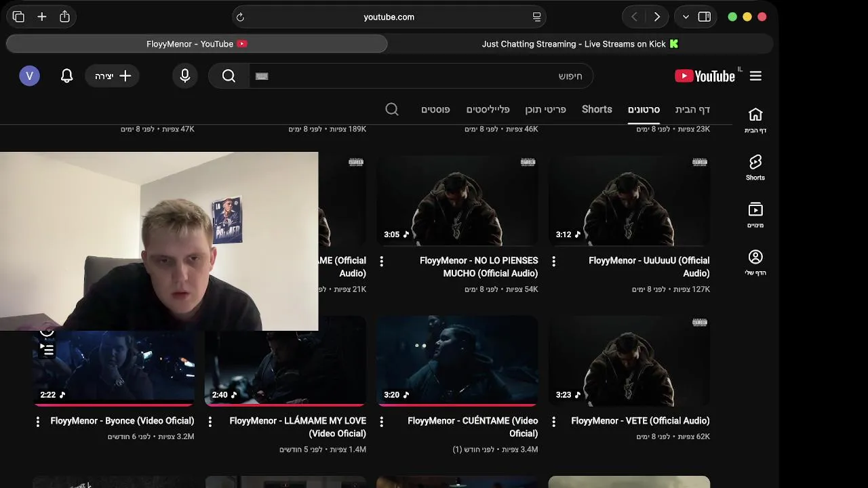Open the Posts tab פוסטים
This screenshot has width=868, height=488.
click(x=435, y=109)
